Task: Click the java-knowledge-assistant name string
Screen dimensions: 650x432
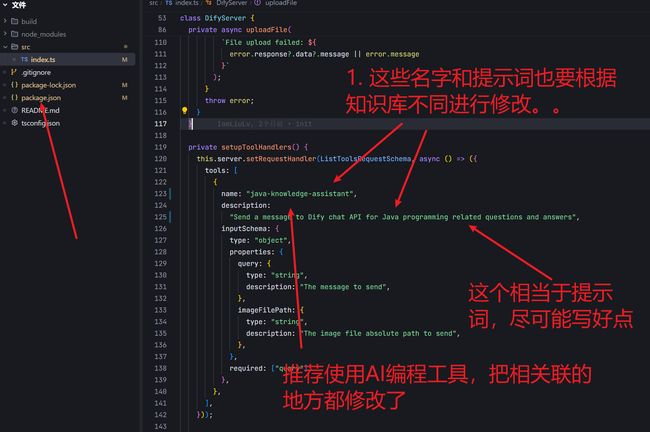Action: pyautogui.click(x=301, y=194)
